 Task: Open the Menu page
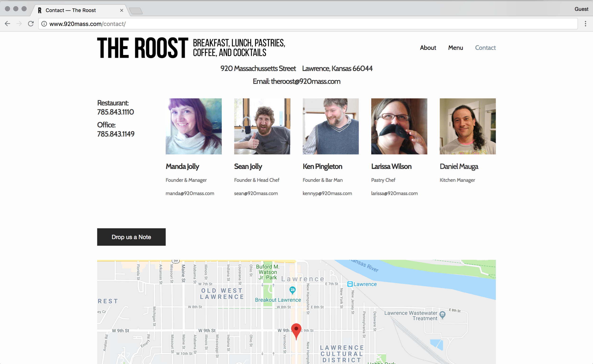(455, 48)
